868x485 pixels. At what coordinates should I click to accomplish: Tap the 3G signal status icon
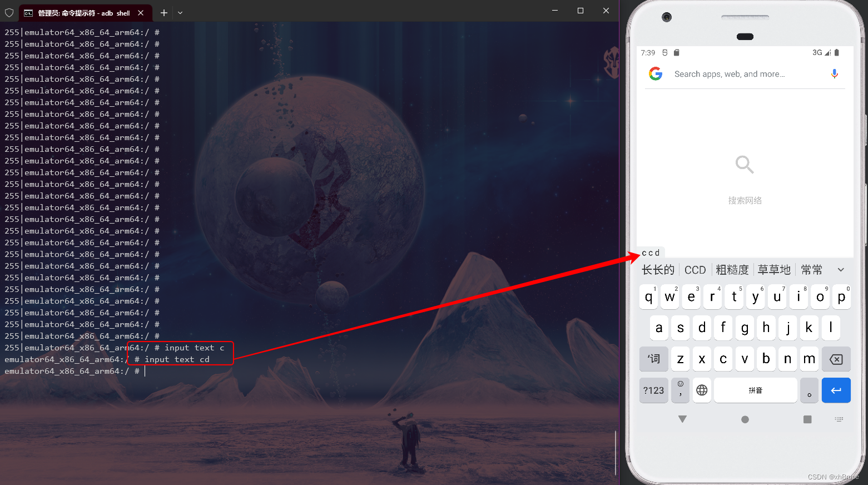coord(821,52)
